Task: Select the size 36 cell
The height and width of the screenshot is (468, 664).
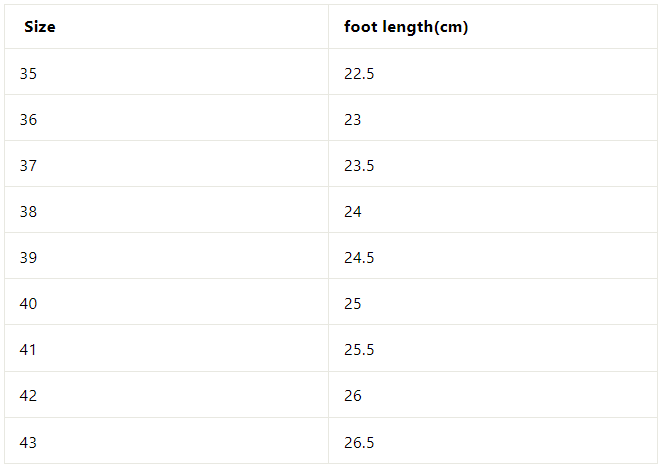Action: click(28, 119)
